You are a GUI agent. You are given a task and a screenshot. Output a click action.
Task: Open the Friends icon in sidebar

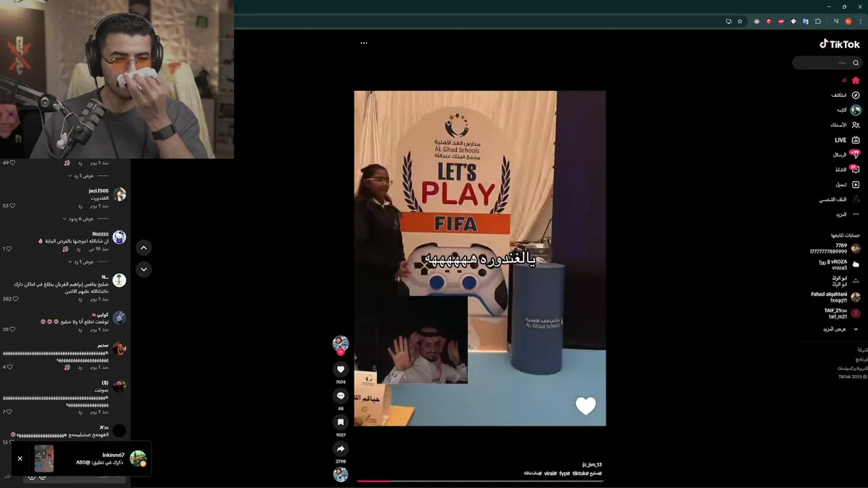[856, 125]
